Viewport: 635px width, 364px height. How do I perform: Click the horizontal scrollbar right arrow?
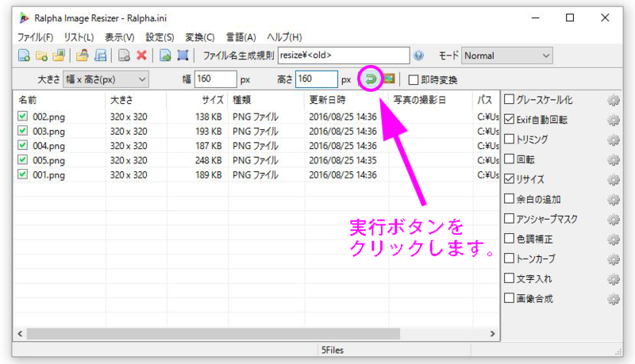click(492, 334)
